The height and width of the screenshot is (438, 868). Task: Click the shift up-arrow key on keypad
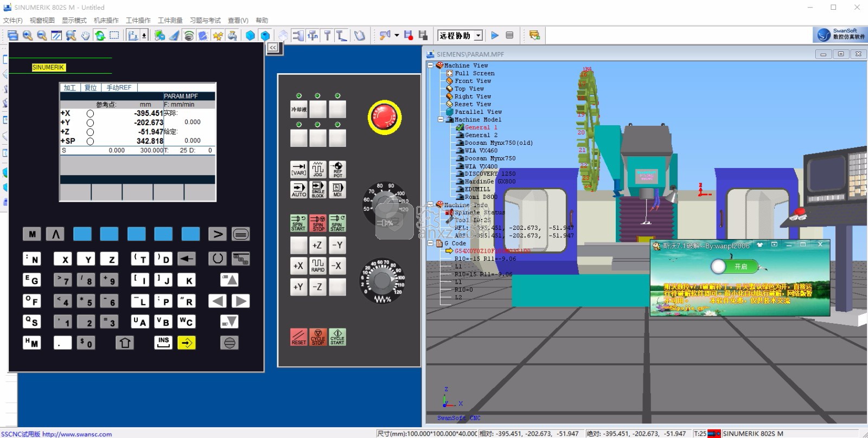point(125,343)
